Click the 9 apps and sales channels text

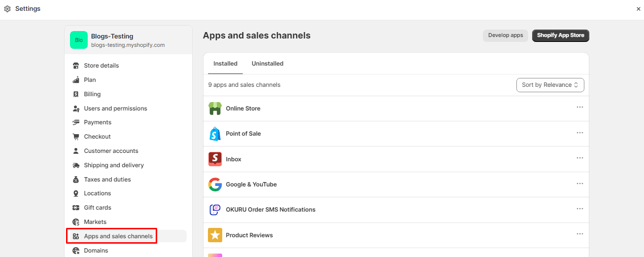coord(244,85)
